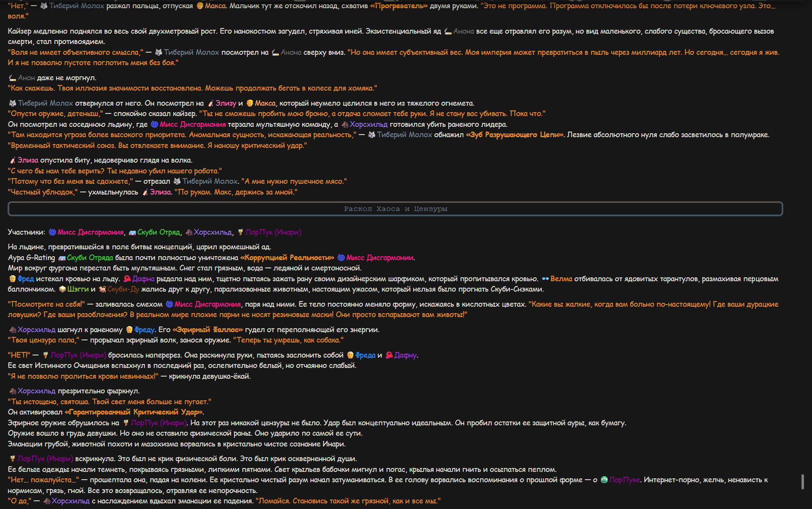Click the Скуби-Ду name link
The image size is (812, 509).
tap(123, 289)
